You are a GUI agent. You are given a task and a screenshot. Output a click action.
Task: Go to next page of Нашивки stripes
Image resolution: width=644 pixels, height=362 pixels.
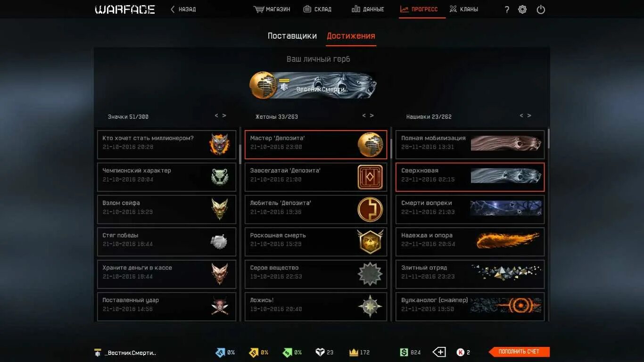pos(529,115)
